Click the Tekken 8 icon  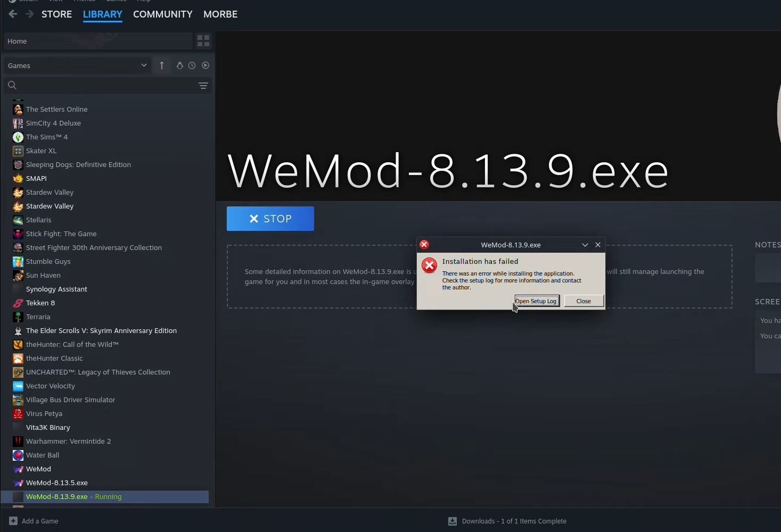[18, 303]
